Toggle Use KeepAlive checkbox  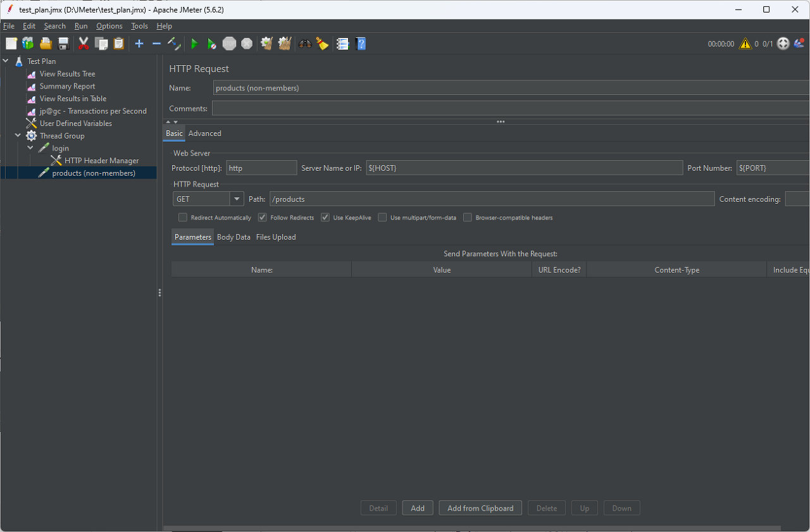point(325,218)
